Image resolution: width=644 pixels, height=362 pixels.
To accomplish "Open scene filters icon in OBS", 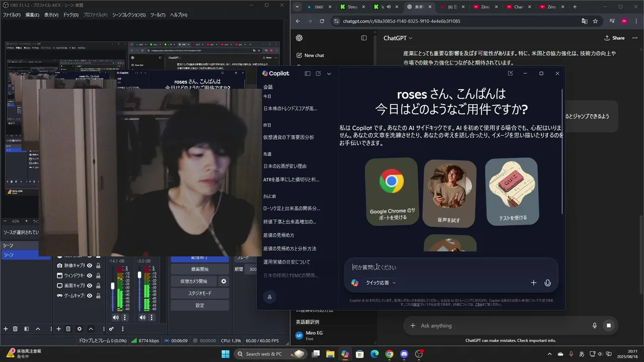I will (x=26, y=329).
